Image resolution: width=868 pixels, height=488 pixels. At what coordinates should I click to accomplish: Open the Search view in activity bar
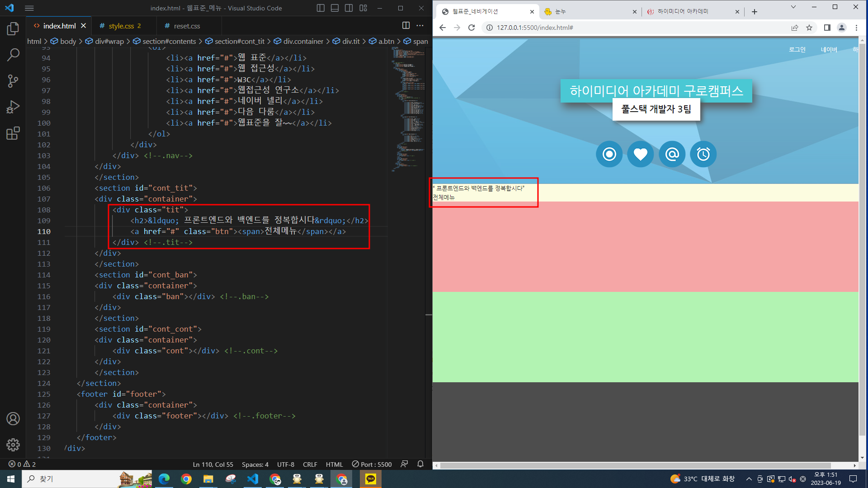[13, 55]
